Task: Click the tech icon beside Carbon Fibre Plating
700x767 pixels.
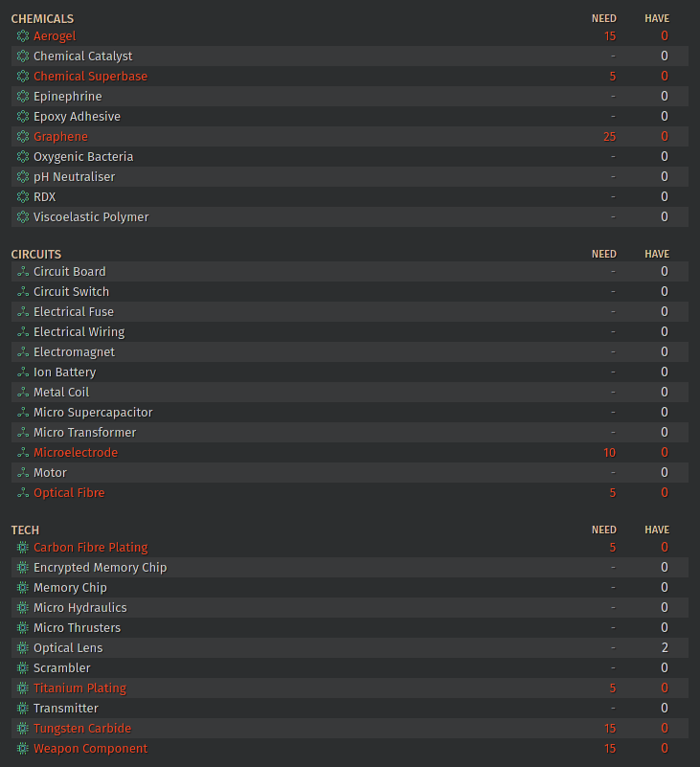Action: pos(23,548)
